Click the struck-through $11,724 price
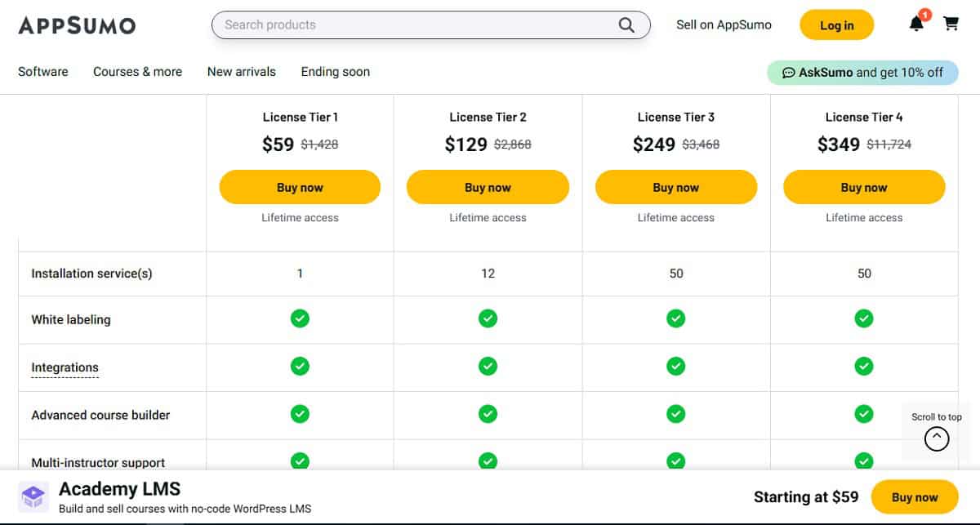Screen dimensions: 980x525 (889, 145)
